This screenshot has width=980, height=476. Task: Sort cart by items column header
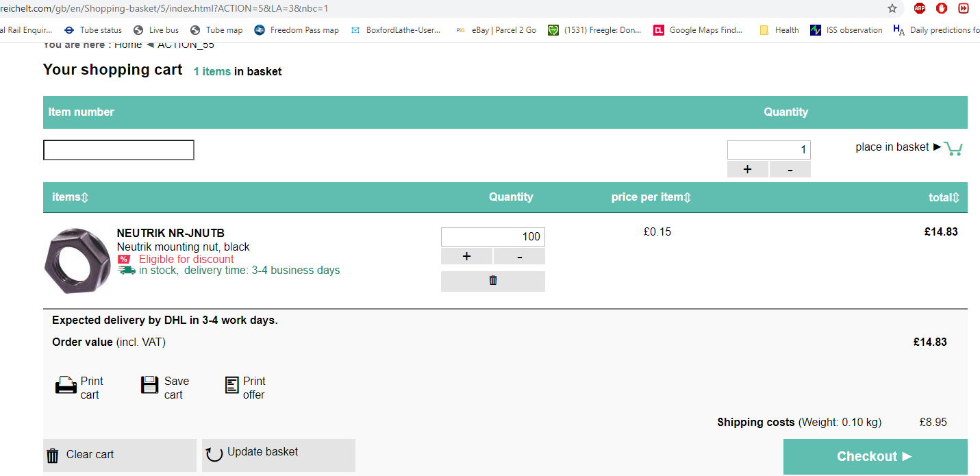click(x=70, y=197)
